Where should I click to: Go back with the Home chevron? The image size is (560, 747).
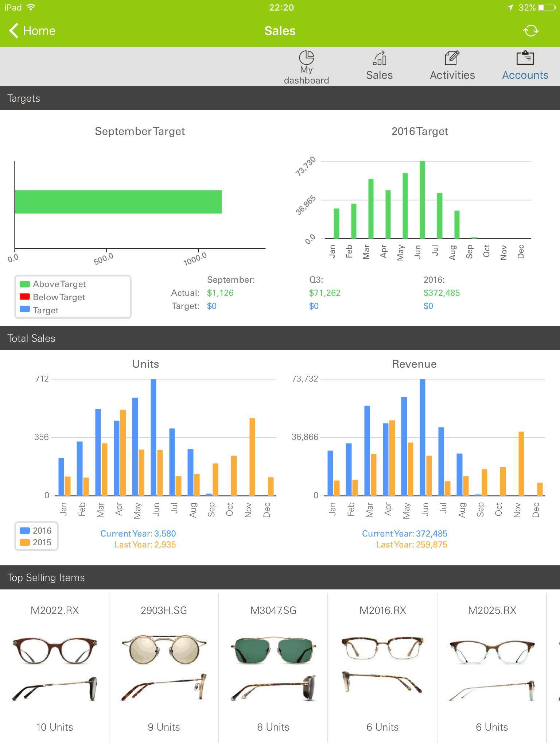pos(13,31)
